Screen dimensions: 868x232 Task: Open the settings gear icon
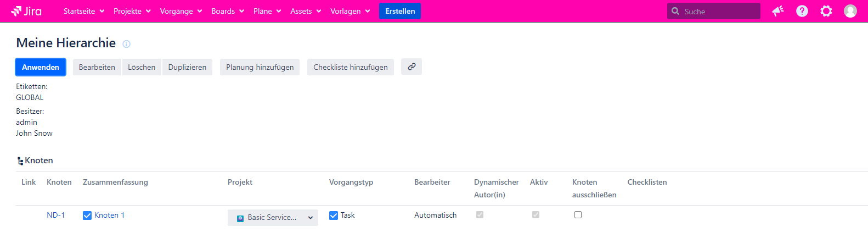point(826,11)
